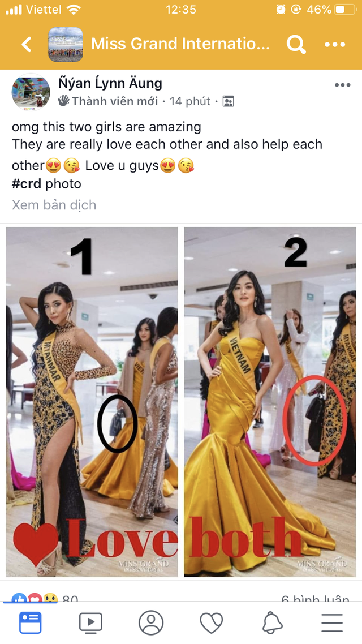Tap the group audience icon beside timestamp
Viewport: 362px width, 644px height.
pyautogui.click(x=228, y=101)
